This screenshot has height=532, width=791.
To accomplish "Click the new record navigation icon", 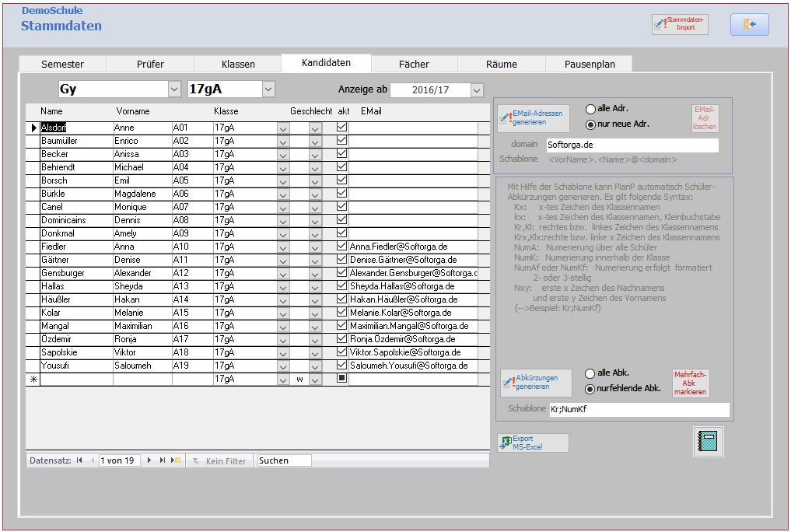I will 177,460.
